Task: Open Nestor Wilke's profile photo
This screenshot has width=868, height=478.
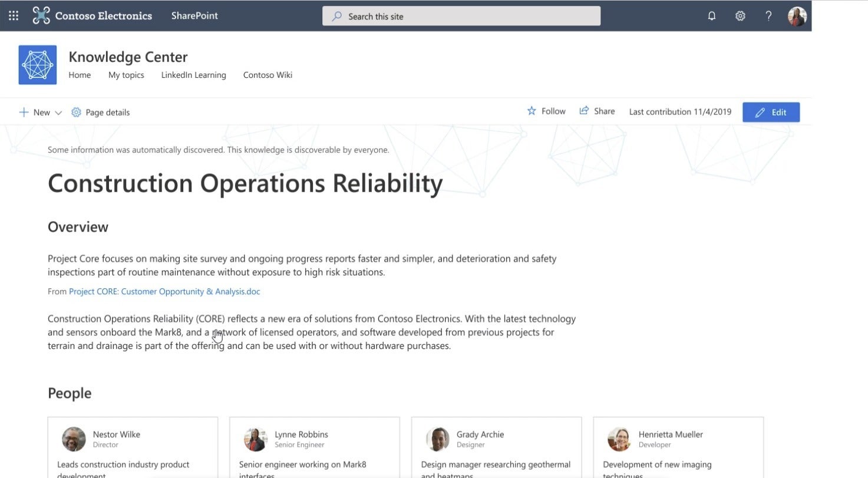Action: click(74, 439)
